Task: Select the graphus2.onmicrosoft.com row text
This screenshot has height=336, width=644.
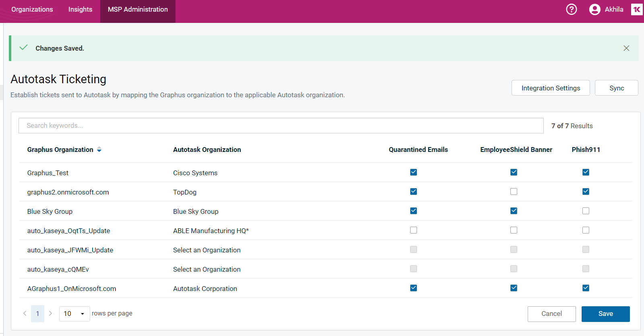Action: [68, 192]
